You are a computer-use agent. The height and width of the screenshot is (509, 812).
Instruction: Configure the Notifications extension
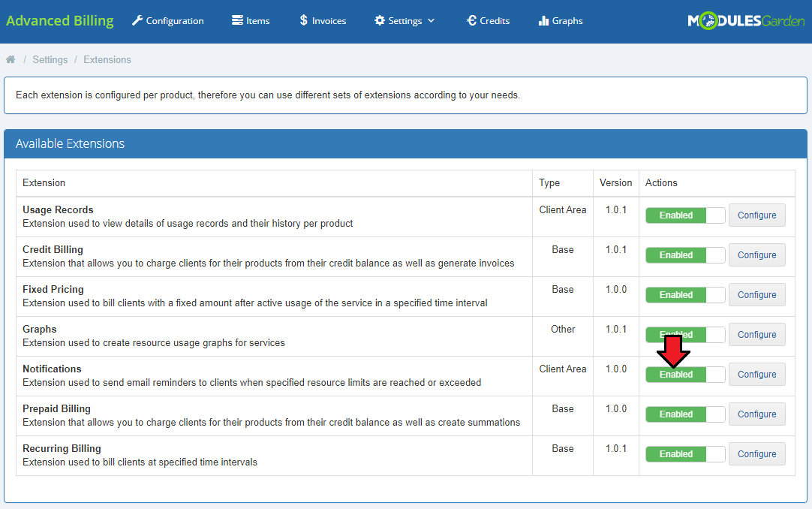click(x=756, y=375)
